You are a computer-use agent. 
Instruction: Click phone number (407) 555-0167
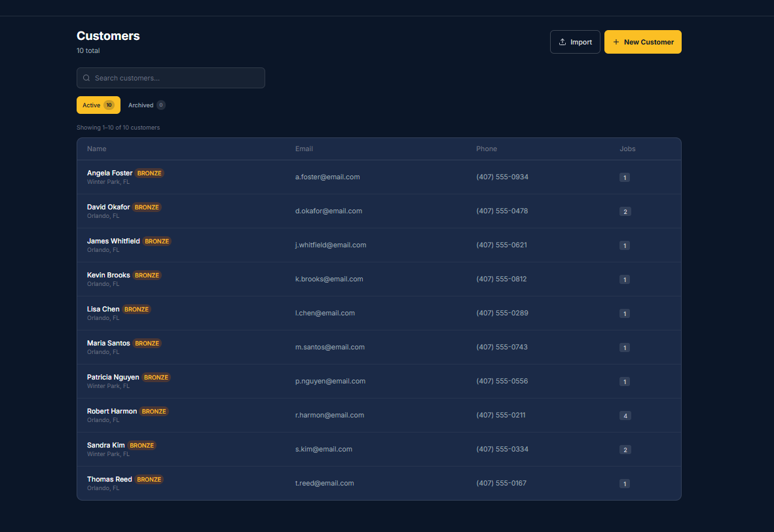coord(502,483)
